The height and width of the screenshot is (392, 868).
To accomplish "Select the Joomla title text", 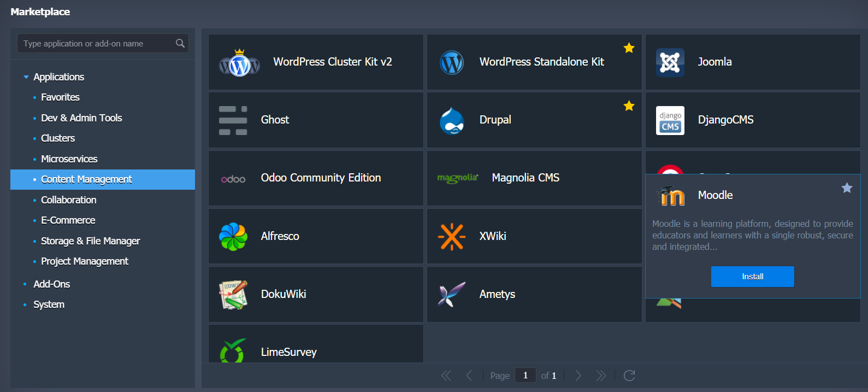I will (715, 62).
